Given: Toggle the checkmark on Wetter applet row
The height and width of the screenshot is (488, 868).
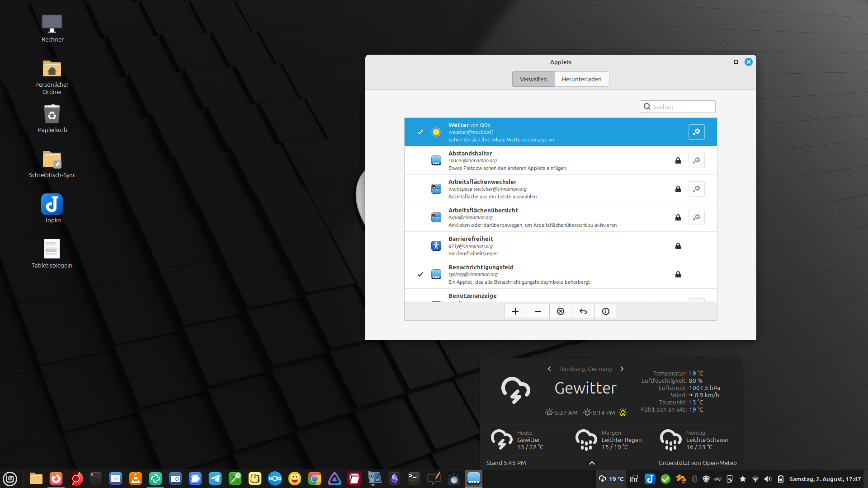Looking at the screenshot, I should pos(420,132).
